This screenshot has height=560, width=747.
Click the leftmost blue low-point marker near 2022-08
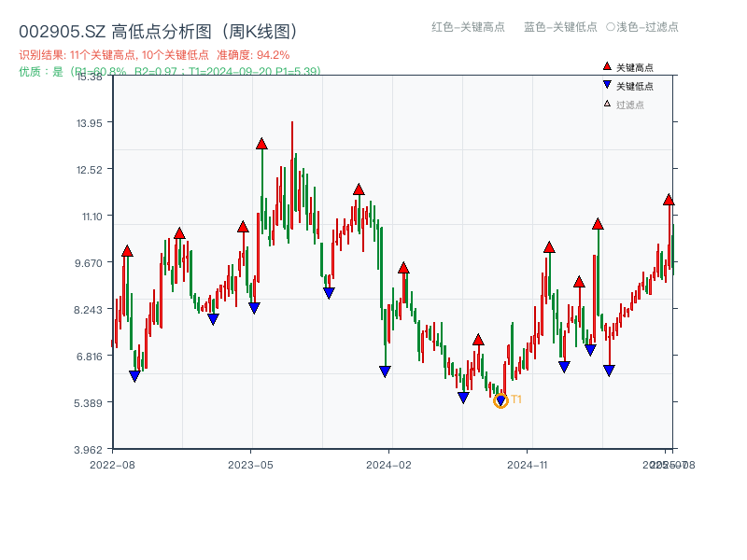click(x=134, y=373)
